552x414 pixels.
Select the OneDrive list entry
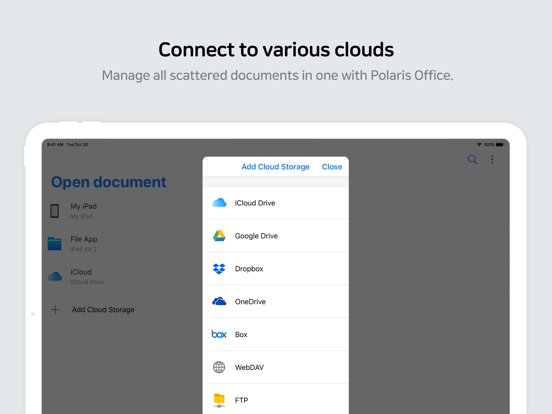[277, 301]
